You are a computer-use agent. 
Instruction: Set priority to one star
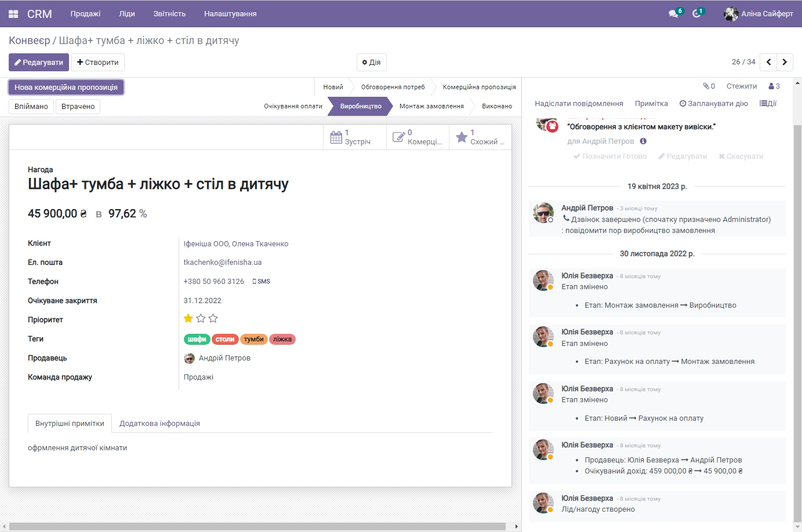click(188, 318)
